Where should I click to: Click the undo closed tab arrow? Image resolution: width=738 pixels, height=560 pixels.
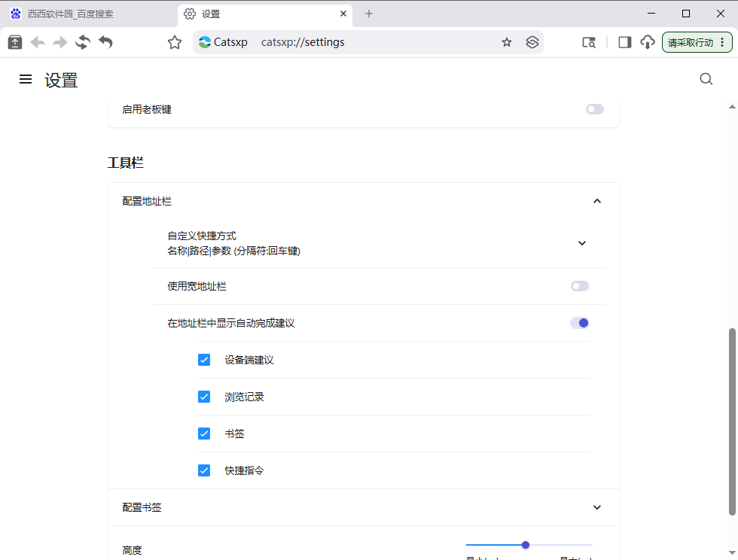click(106, 42)
